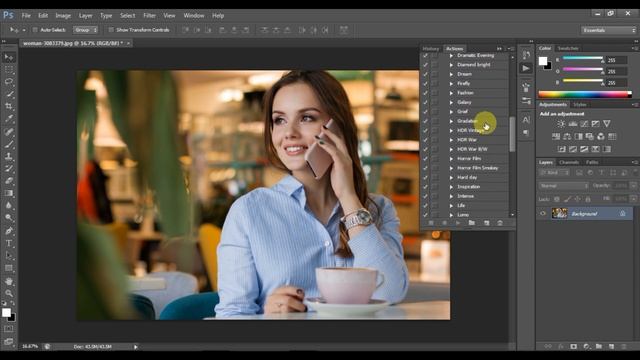Viewport: 640px width, 360px height.
Task: Delete action using trash icon in Actions panel
Action: (500, 223)
